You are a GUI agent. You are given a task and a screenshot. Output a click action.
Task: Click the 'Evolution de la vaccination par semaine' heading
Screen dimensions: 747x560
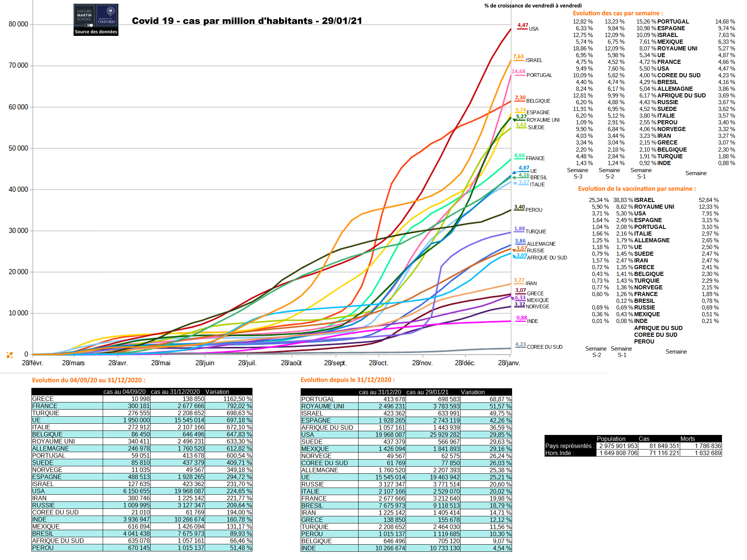[x=637, y=189]
